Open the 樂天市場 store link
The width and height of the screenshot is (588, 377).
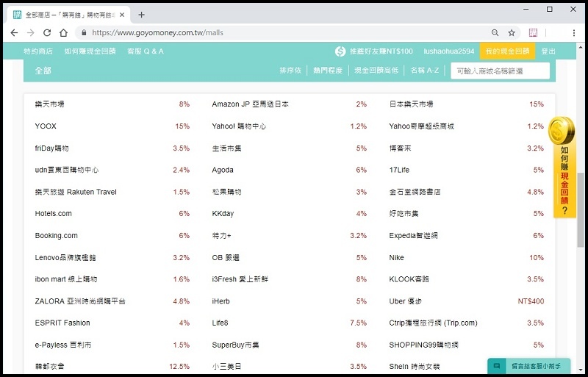click(x=50, y=104)
